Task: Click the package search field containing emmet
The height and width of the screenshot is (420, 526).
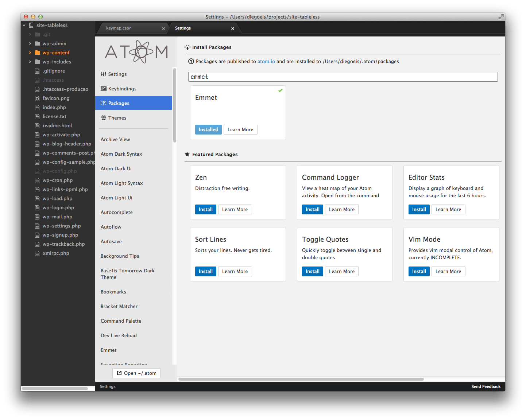Action: (x=343, y=77)
